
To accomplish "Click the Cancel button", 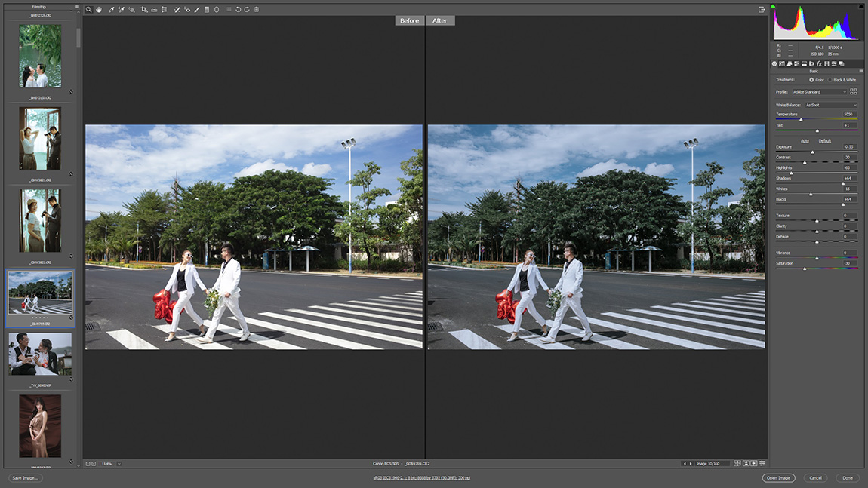I will click(815, 478).
